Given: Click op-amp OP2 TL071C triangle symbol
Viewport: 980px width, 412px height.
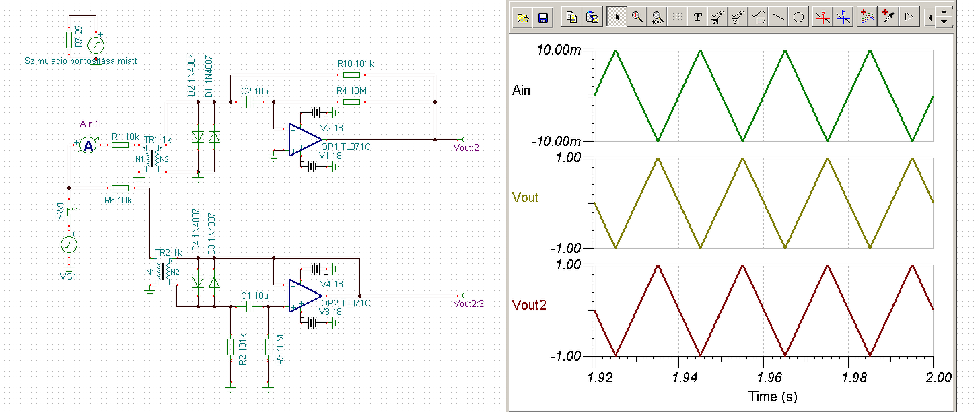Looking at the screenshot, I should [x=305, y=296].
